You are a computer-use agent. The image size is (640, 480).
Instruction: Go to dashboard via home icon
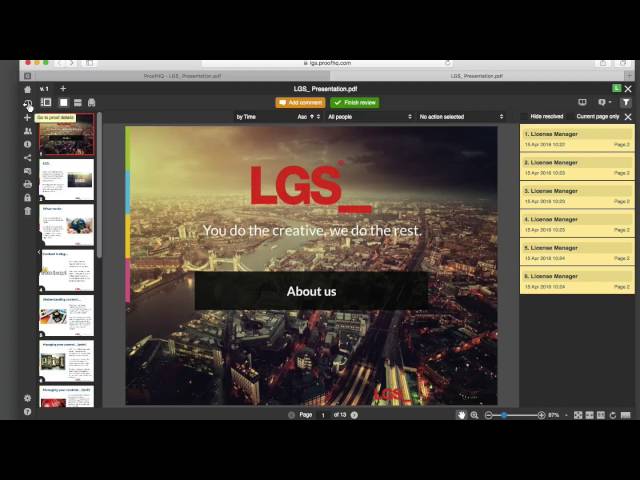(x=27, y=89)
